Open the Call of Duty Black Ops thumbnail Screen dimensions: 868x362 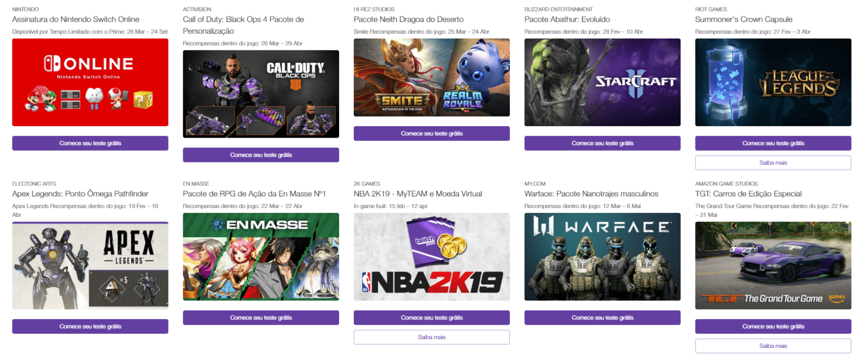pos(261,94)
